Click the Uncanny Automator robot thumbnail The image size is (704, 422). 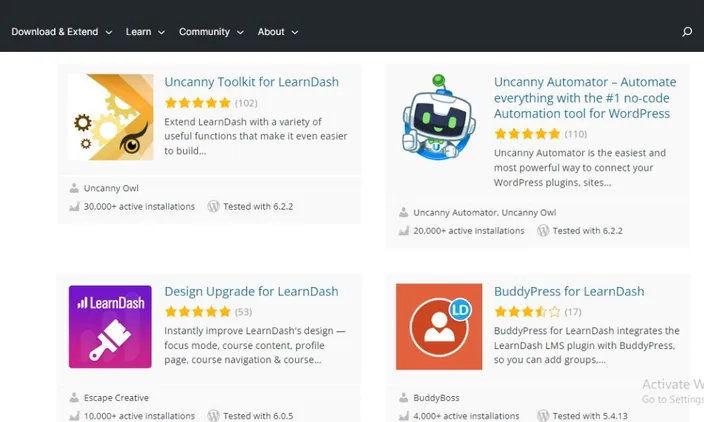coord(439,117)
